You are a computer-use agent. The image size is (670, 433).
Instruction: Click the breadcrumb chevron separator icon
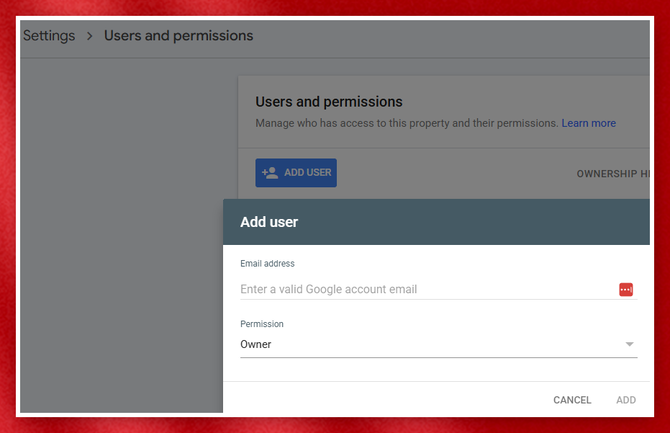[x=90, y=36]
